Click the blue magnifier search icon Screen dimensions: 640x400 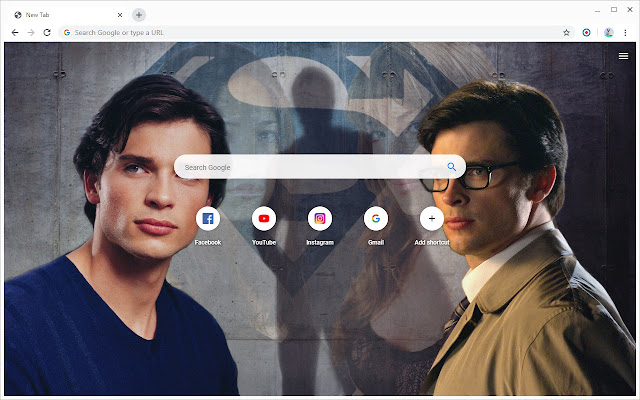(x=451, y=167)
